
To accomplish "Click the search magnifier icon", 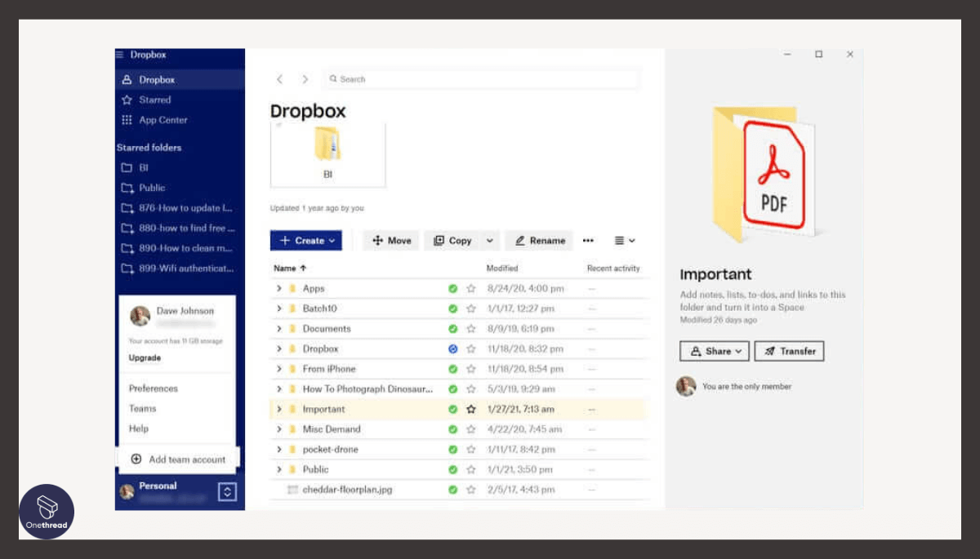I will tap(333, 78).
